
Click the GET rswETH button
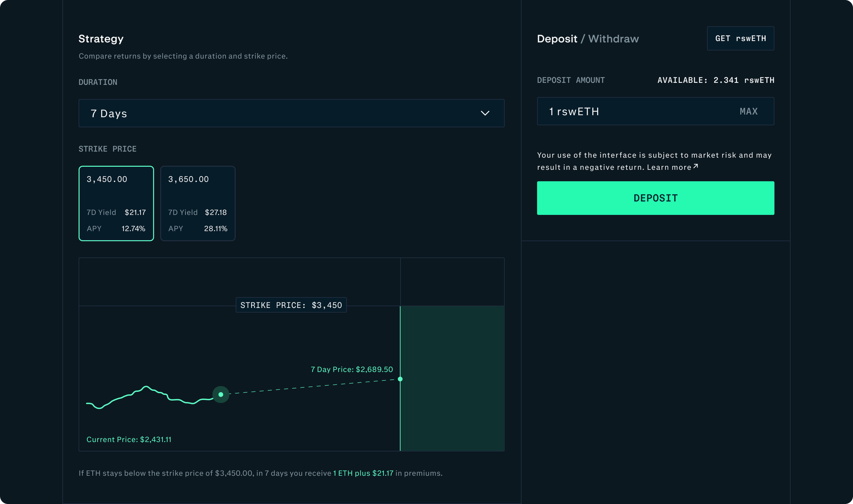click(740, 39)
